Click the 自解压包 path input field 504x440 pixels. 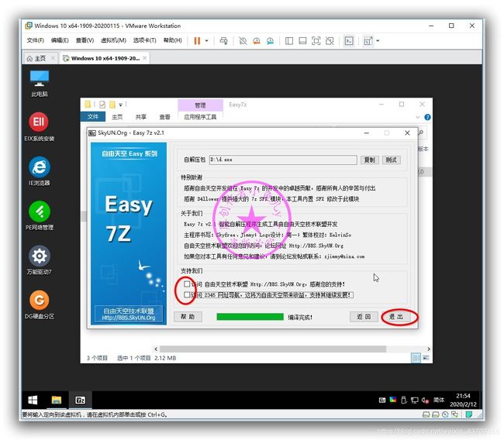coord(283,160)
